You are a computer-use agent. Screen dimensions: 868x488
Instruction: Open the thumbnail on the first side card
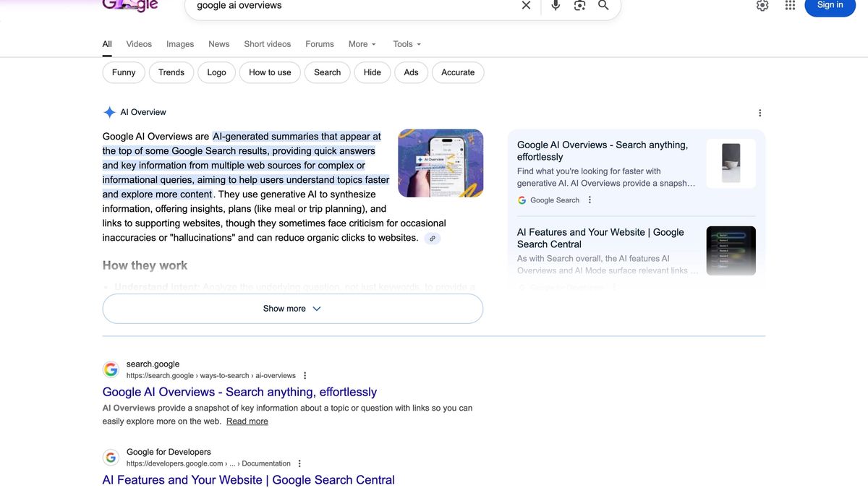pyautogui.click(x=731, y=163)
